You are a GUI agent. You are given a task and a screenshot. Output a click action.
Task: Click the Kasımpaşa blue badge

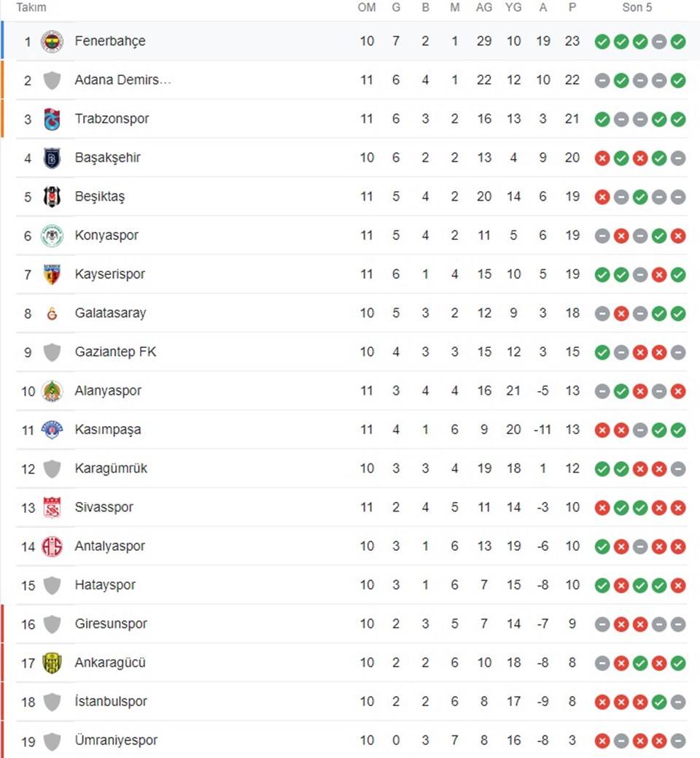click(x=52, y=430)
